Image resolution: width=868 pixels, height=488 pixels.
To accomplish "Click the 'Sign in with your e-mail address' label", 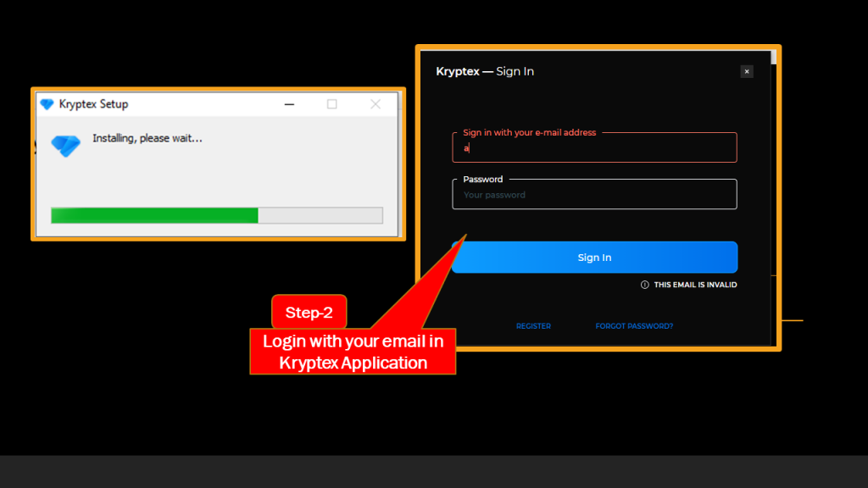I will pos(529,132).
